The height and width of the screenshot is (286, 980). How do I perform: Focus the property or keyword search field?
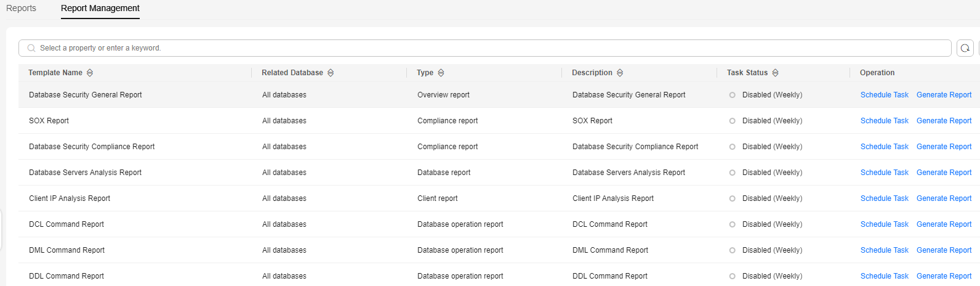tap(485, 48)
